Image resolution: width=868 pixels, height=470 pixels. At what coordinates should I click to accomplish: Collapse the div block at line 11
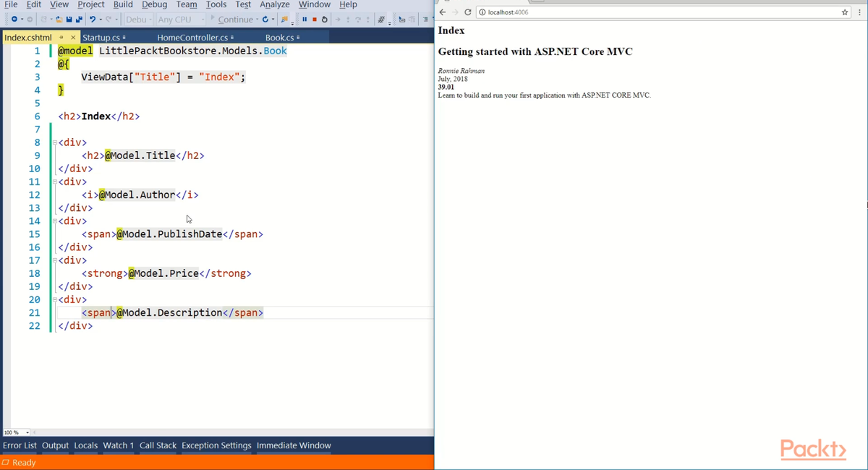click(x=54, y=182)
